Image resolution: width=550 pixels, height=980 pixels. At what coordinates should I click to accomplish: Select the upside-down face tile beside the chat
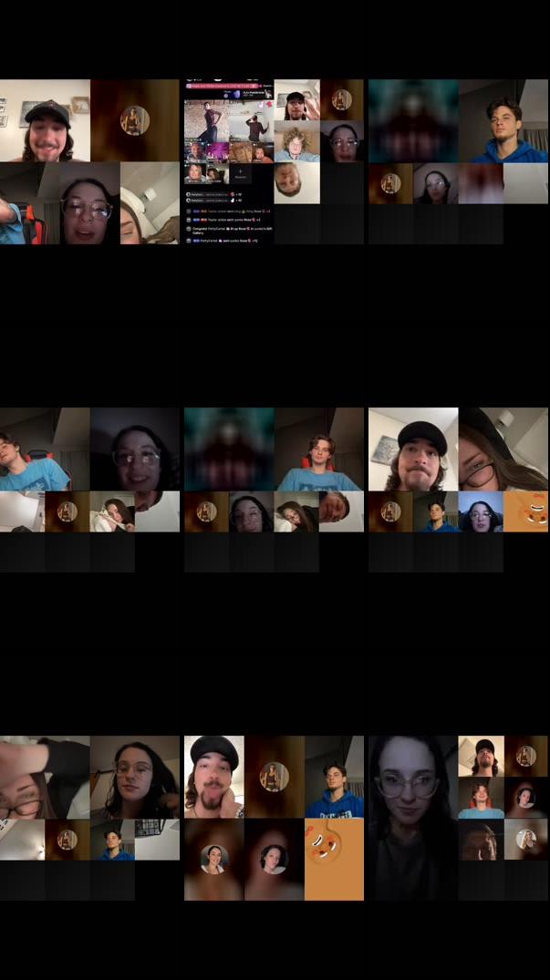pos(296,182)
